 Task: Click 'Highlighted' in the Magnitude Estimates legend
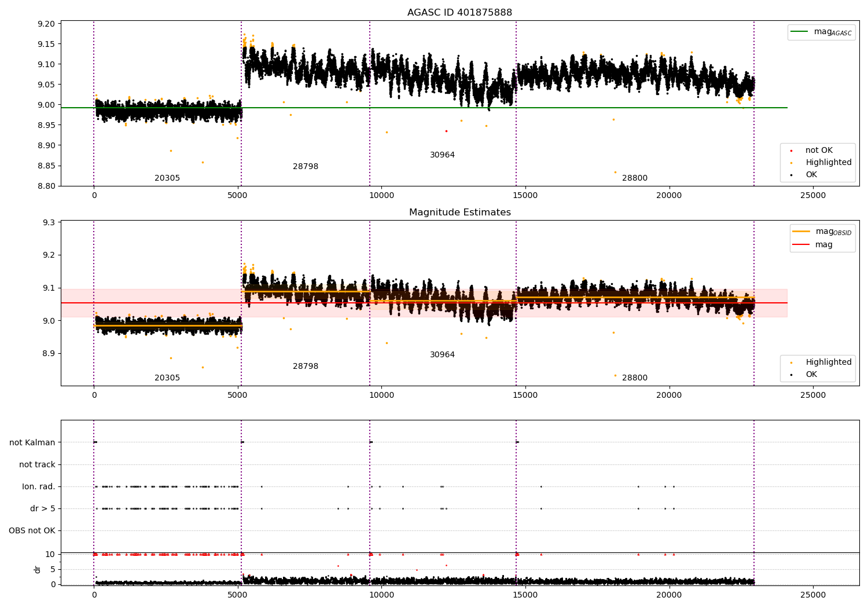coord(829,362)
